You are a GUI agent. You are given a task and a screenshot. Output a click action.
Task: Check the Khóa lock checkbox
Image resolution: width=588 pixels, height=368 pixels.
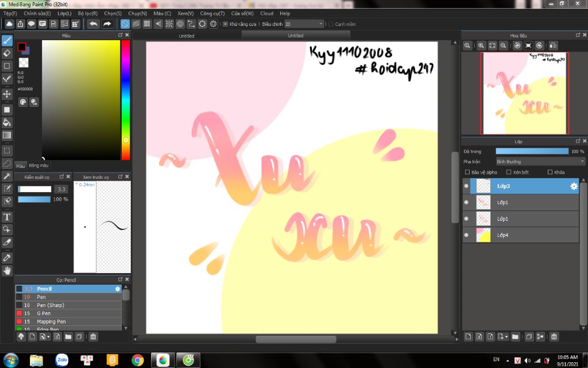pyautogui.click(x=550, y=172)
